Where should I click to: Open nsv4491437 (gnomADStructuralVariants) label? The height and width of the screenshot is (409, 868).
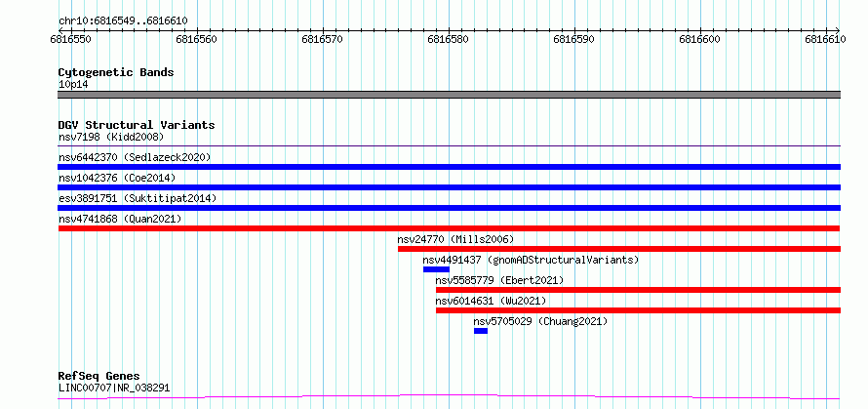tap(531, 260)
